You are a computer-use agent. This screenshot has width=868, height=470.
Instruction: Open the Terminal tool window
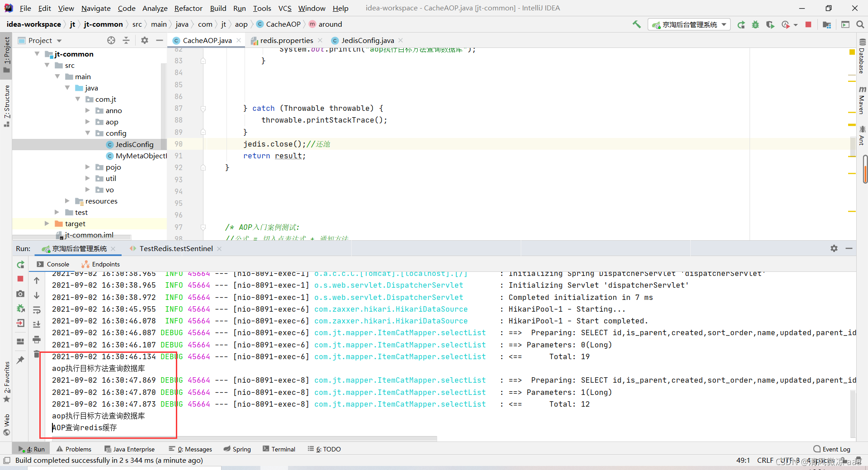279,449
